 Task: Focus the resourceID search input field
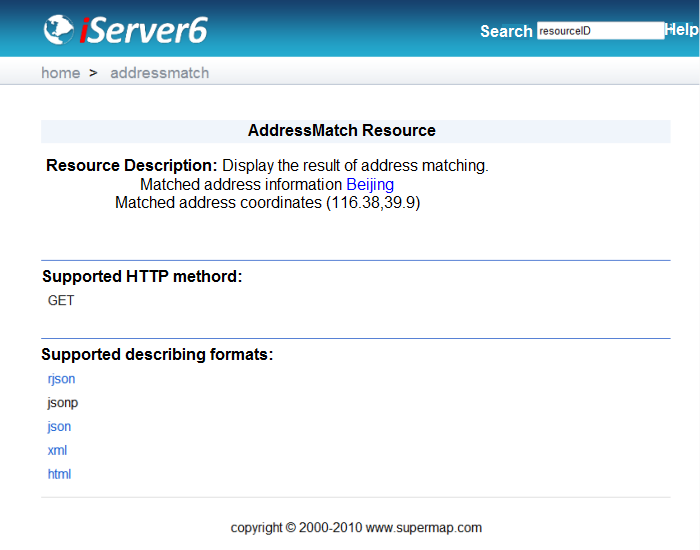(x=600, y=31)
